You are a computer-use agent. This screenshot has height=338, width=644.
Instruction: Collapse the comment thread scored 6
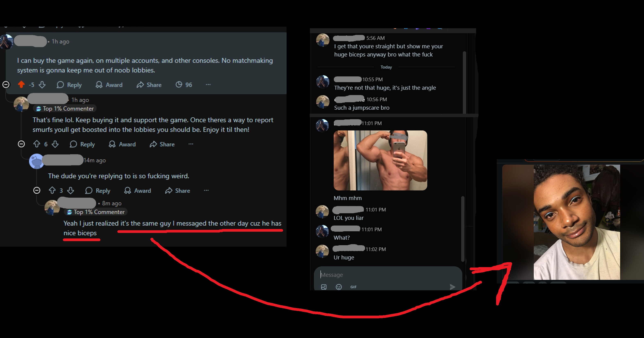pyautogui.click(x=21, y=144)
